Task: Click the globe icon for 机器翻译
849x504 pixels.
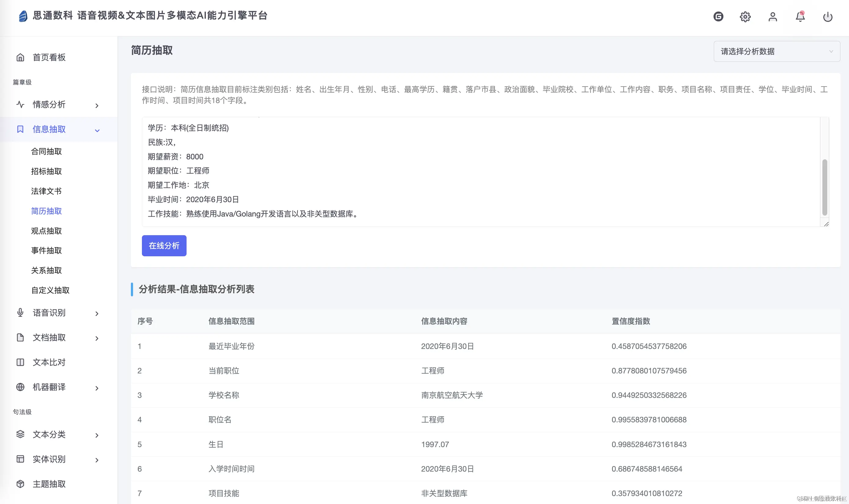Action: pyautogui.click(x=20, y=387)
